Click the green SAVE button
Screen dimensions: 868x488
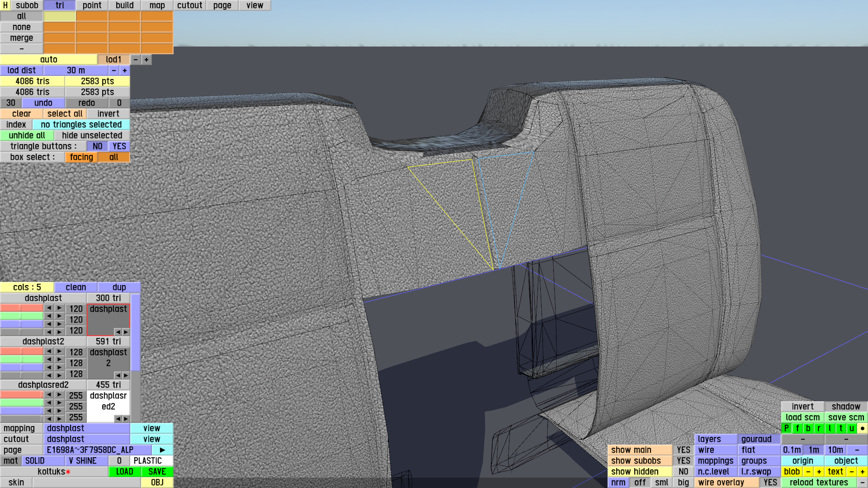tap(157, 471)
